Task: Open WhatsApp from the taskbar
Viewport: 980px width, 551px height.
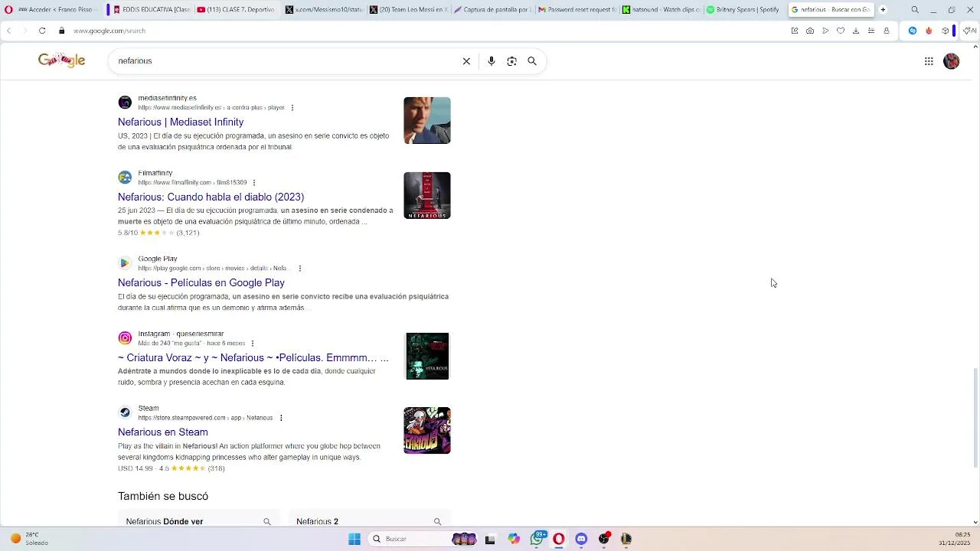Action: point(537,539)
